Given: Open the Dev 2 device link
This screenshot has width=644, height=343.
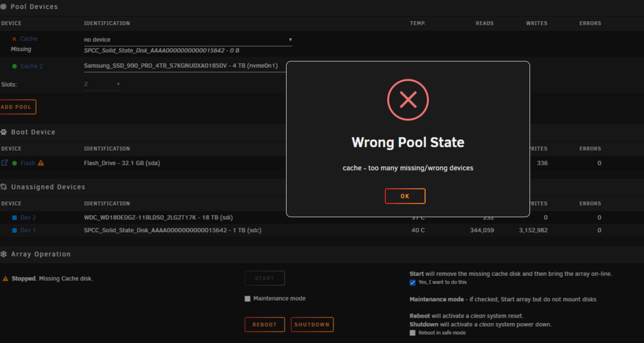Looking at the screenshot, I should point(28,217).
